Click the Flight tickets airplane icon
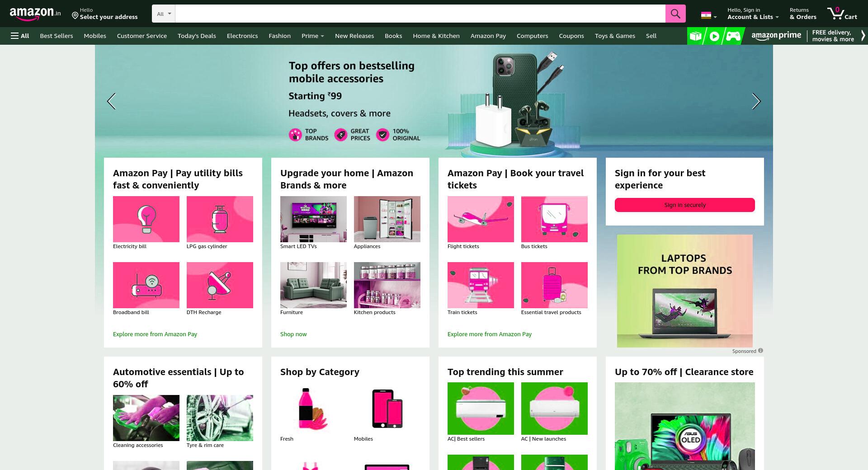This screenshot has width=868, height=470. click(481, 219)
